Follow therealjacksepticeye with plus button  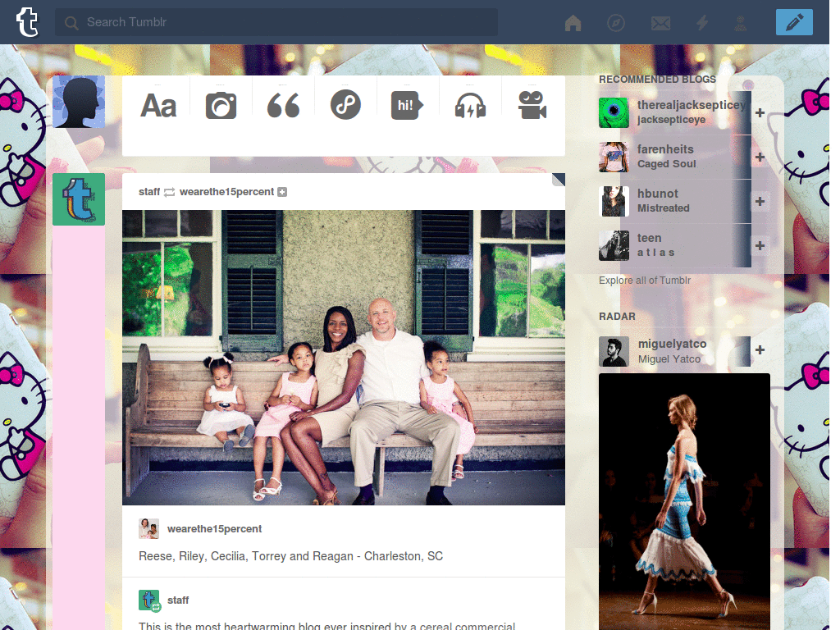pos(760,112)
